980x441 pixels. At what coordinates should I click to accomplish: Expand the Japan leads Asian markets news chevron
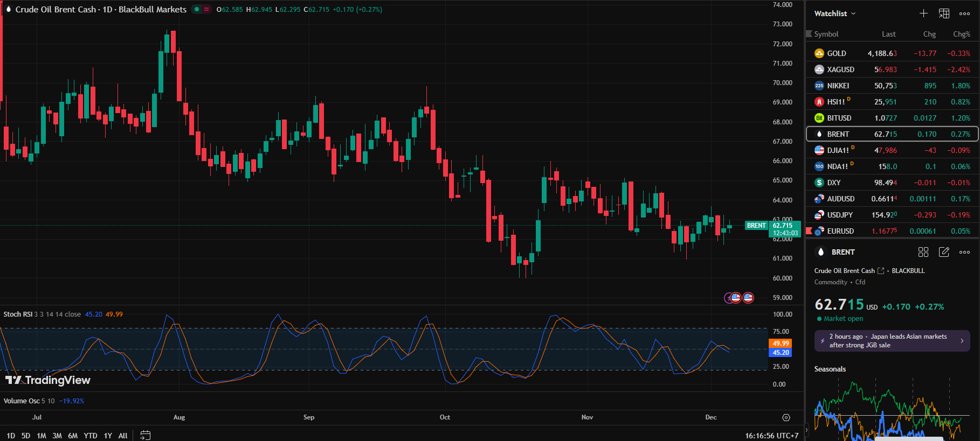[962, 341]
